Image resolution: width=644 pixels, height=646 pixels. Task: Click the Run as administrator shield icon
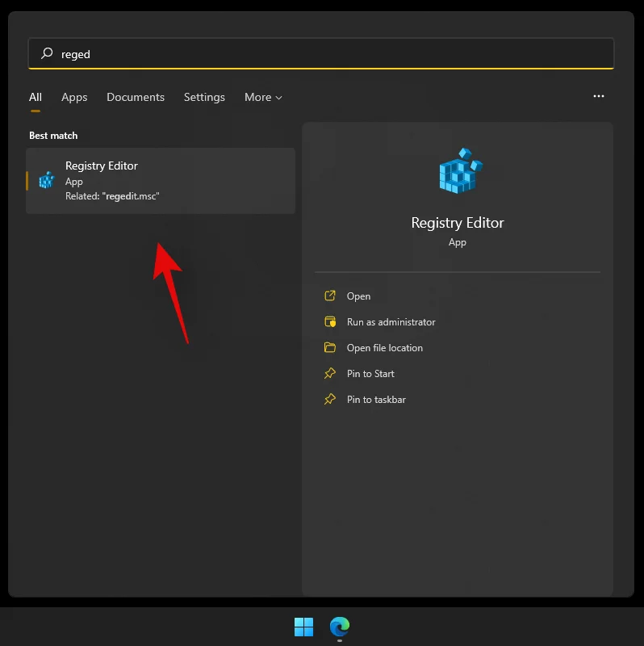[x=330, y=321]
